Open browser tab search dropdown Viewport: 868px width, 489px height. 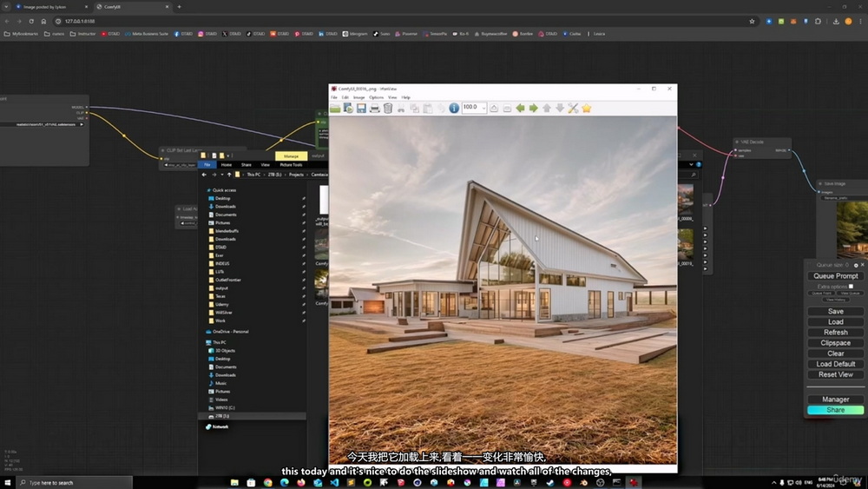(x=6, y=7)
